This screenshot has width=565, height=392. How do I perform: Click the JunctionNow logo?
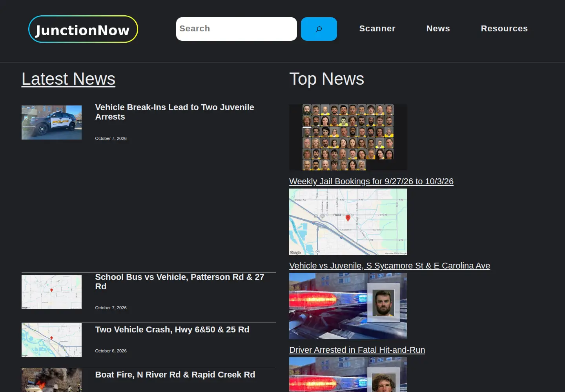point(83,29)
